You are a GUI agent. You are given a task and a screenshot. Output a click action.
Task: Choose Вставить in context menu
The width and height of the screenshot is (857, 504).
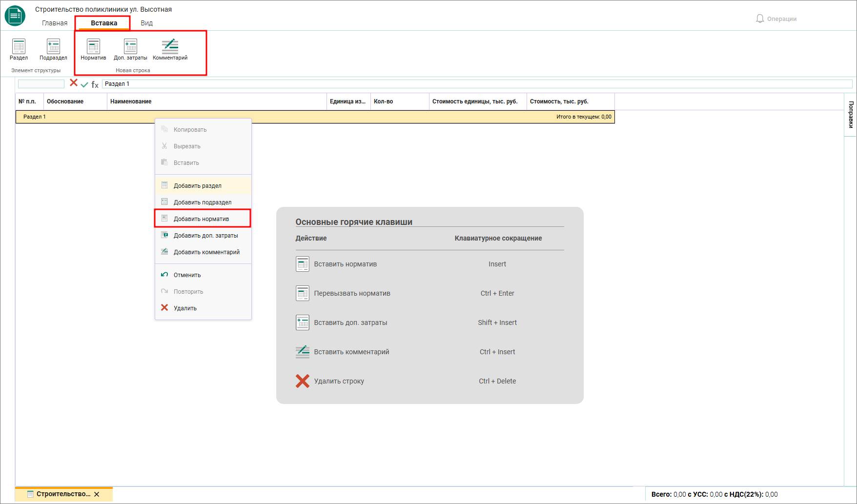coord(203,162)
